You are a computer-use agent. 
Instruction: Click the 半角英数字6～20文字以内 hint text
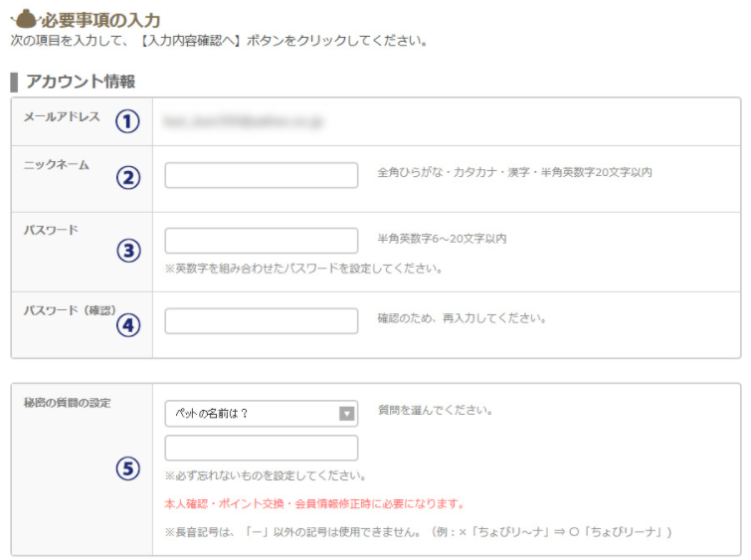pos(442,239)
